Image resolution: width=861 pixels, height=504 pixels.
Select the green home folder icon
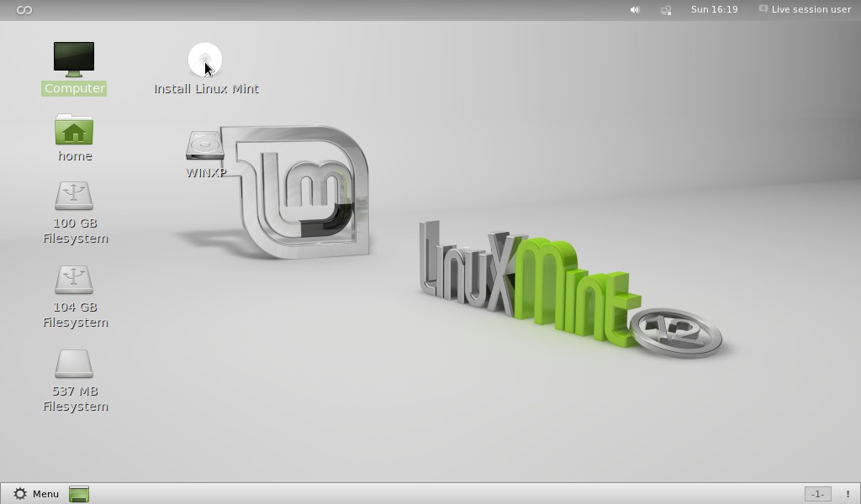pos(74,129)
